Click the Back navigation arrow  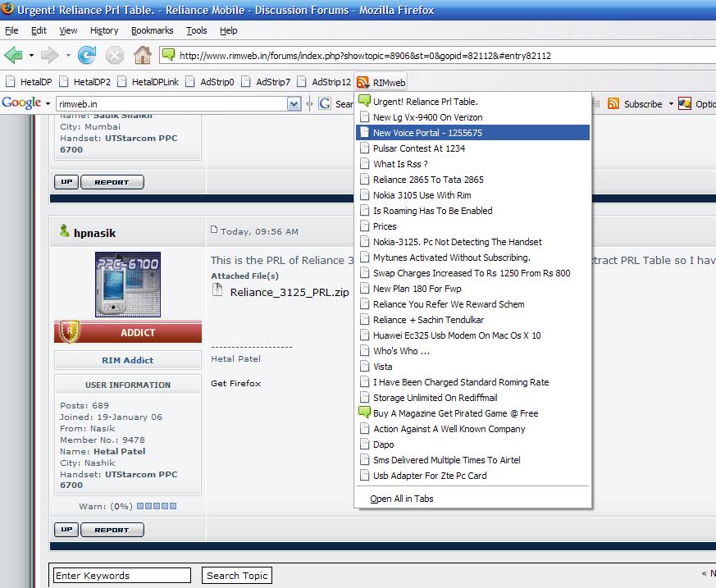(x=14, y=56)
